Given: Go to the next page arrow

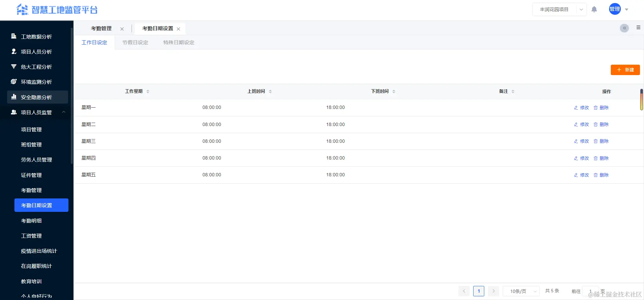Looking at the screenshot, I should 493,291.
